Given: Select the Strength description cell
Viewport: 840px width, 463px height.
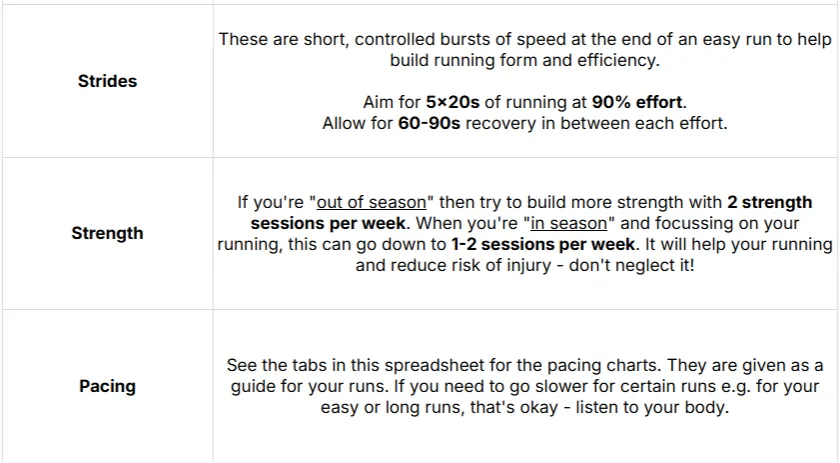Looking at the screenshot, I should tap(525, 233).
